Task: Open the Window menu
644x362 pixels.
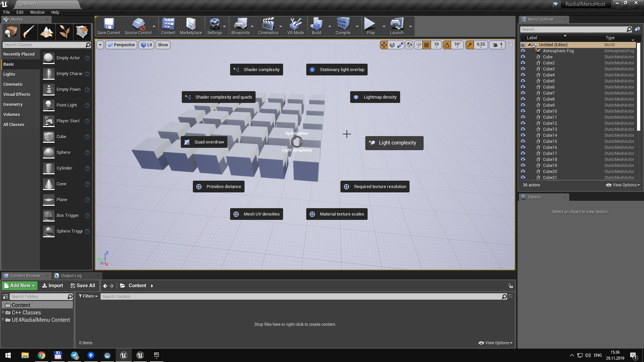Action: [37, 12]
